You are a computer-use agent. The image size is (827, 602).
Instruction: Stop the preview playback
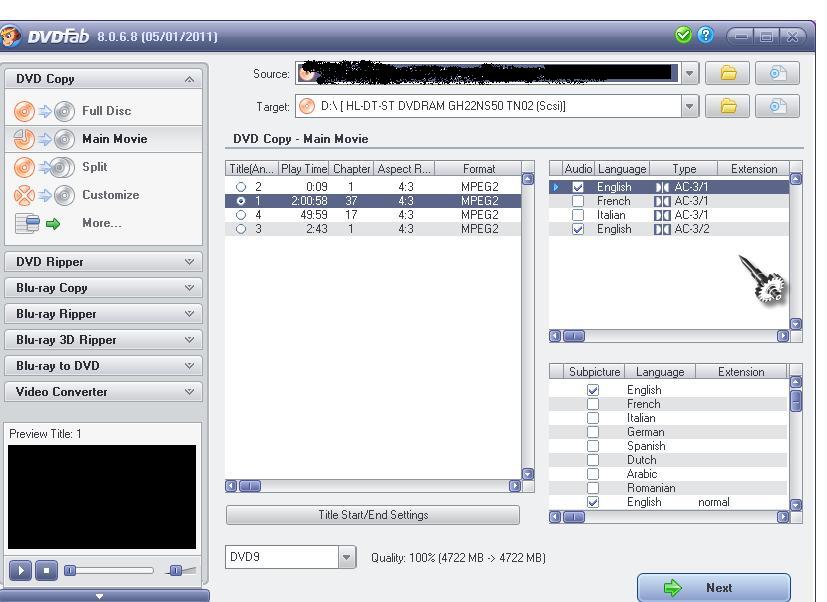[x=46, y=570]
